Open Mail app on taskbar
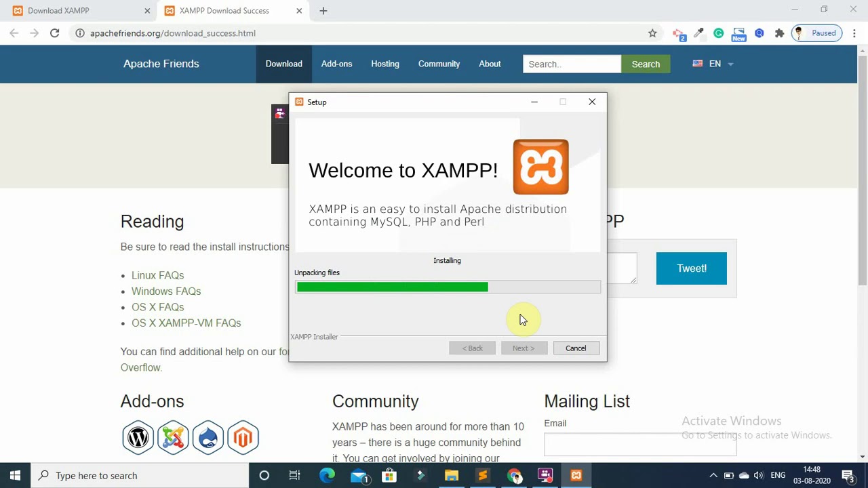Screen dimensions: 868x488 359,476
